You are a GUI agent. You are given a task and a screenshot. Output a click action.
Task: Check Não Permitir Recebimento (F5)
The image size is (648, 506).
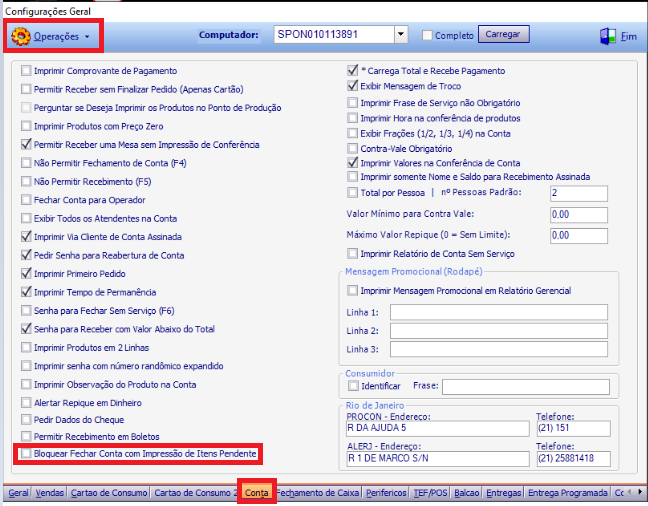pyautogui.click(x=26, y=181)
